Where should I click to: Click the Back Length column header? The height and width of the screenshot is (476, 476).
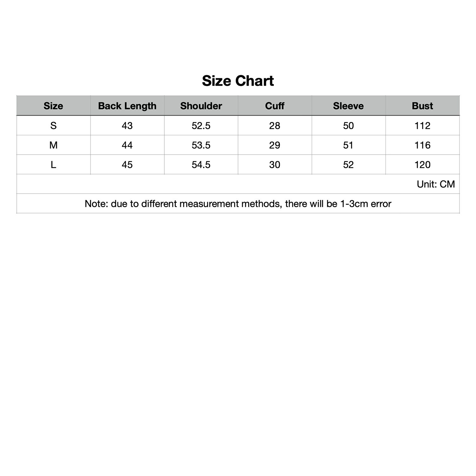click(x=127, y=106)
